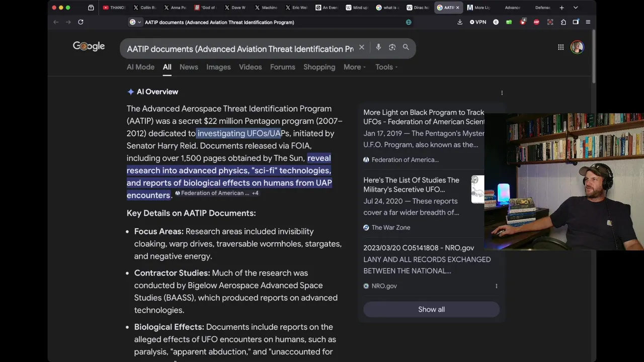Viewport: 644px width, 362px height.
Task: Switch to AI Mode
Action: pyautogui.click(x=140, y=67)
